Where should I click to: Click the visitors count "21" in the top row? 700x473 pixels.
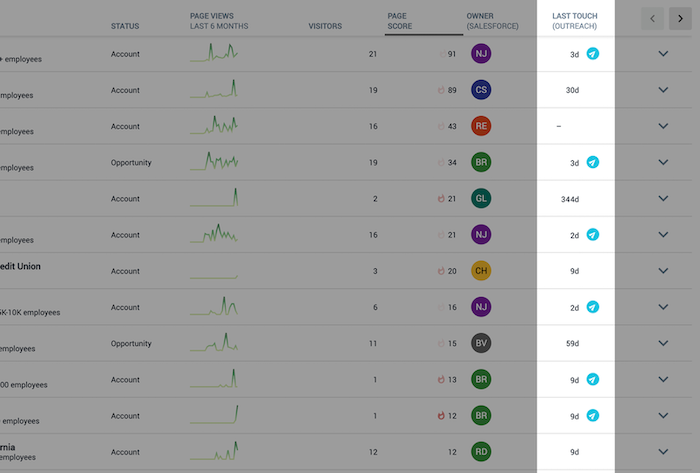click(373, 54)
